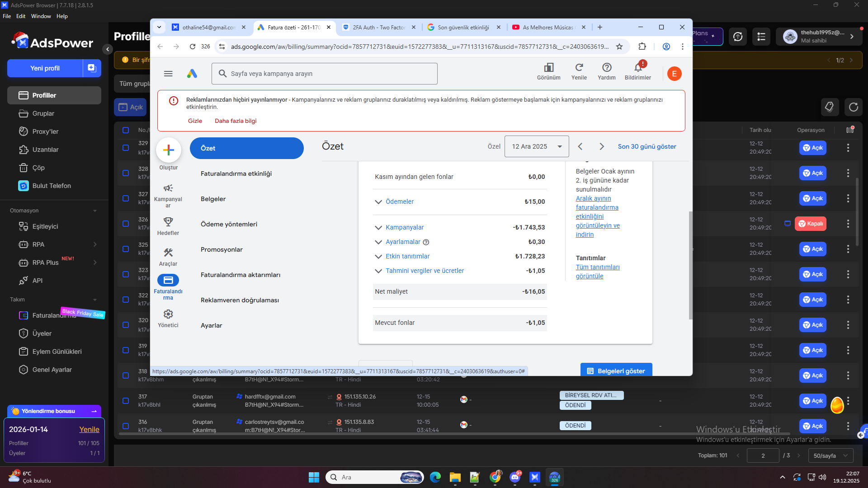Open the Görünüm appearance icon
Screen dimensions: 868x488
pos(548,68)
